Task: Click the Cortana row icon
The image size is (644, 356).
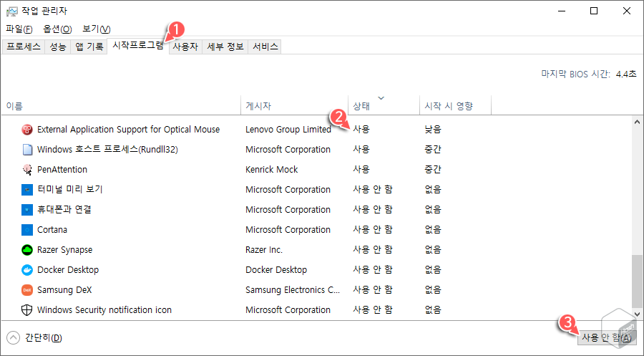Action: (27, 230)
